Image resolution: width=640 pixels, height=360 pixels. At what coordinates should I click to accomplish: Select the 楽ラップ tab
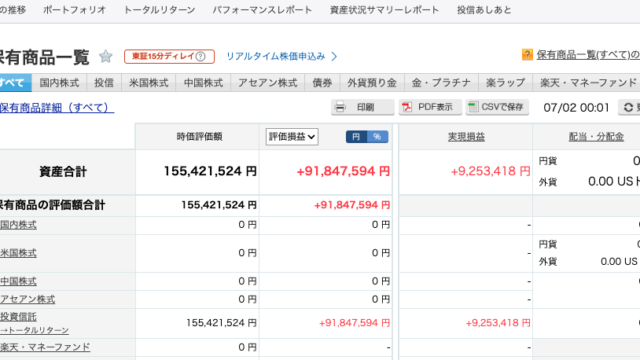click(x=505, y=83)
